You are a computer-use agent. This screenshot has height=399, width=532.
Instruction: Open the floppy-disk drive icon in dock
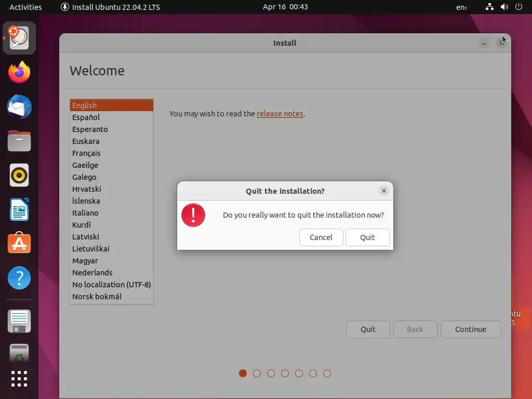click(19, 321)
